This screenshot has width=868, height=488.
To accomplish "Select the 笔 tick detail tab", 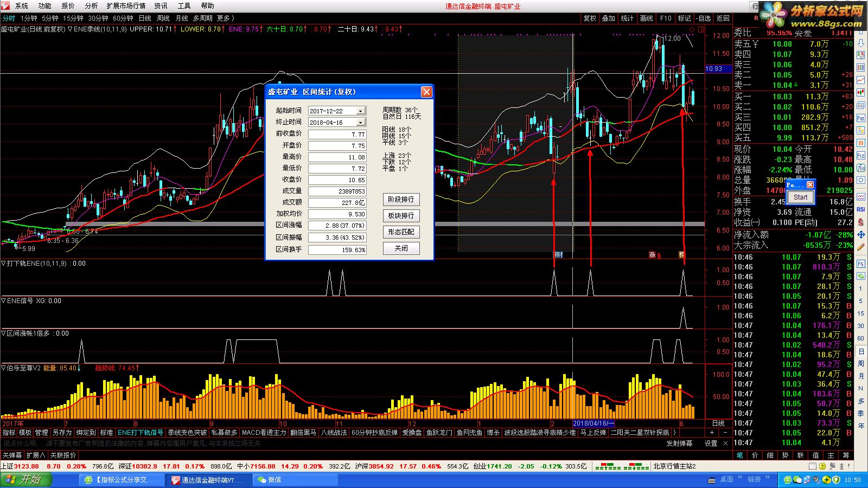I will pyautogui.click(x=740, y=455).
